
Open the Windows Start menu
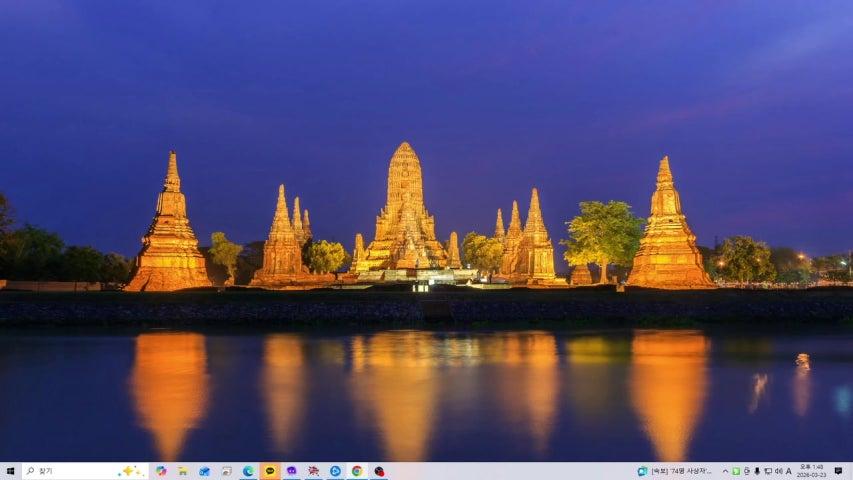(x=8, y=471)
